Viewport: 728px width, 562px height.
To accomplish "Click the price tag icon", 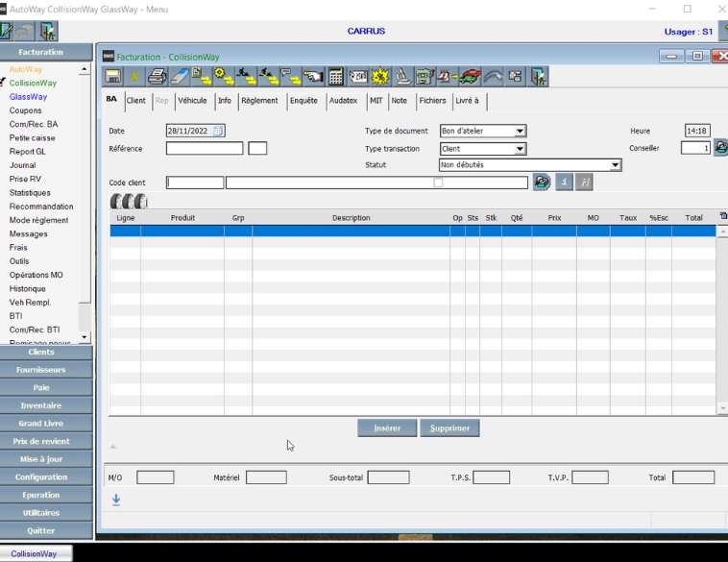I will 358,76.
